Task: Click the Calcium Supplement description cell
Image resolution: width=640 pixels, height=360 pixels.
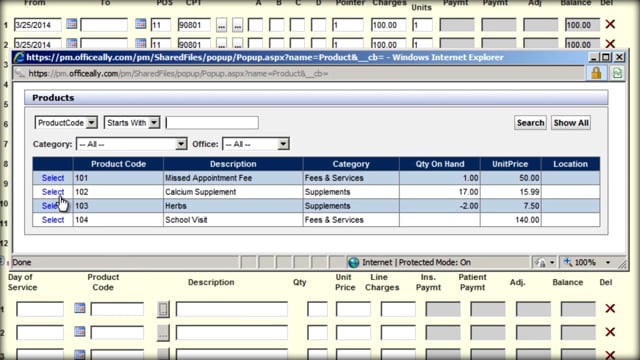Action: tap(233, 192)
